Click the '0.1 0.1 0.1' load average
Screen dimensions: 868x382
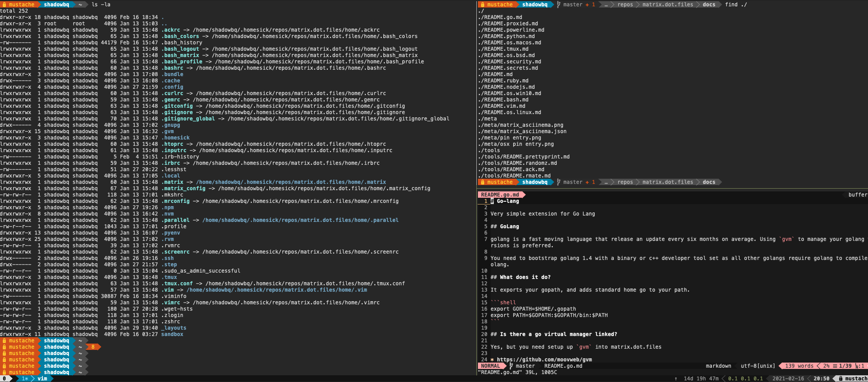[745, 379]
